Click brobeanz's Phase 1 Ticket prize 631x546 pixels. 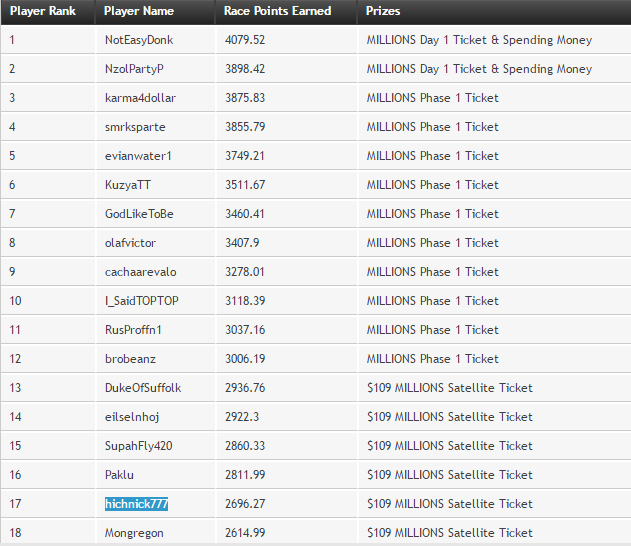pyautogui.click(x=432, y=359)
